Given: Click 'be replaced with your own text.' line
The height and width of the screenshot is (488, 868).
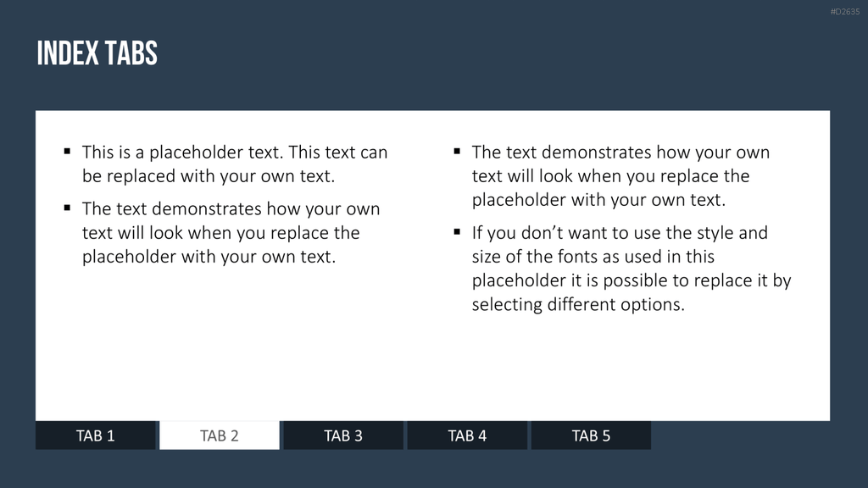Looking at the screenshot, I should (209, 176).
